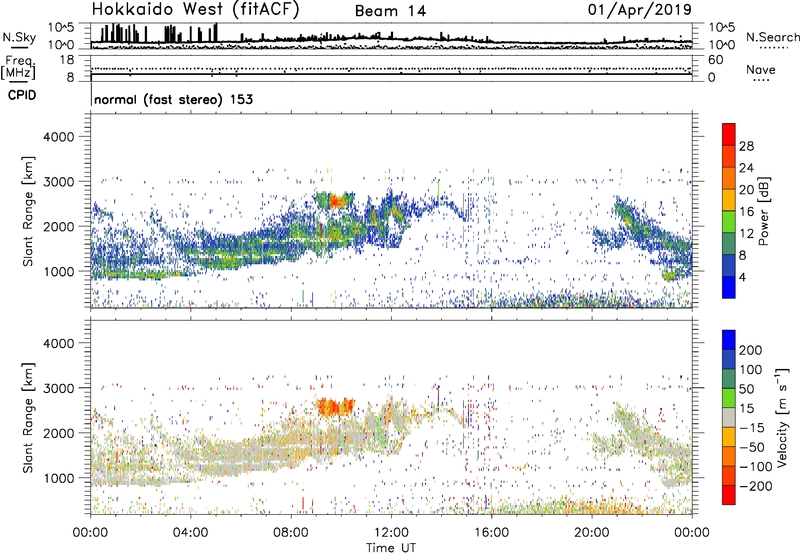
Task: Click the gray segment of velocity colorbar
Action: [x=729, y=418]
